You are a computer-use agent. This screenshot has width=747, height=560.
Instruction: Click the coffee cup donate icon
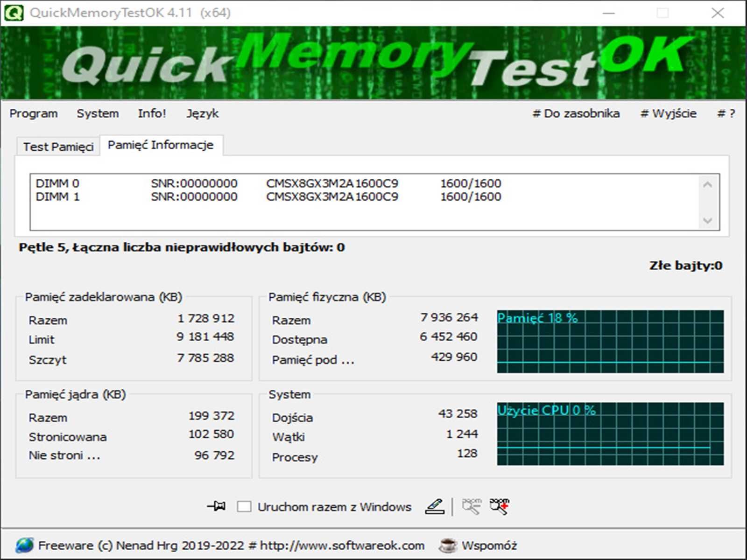click(448, 545)
